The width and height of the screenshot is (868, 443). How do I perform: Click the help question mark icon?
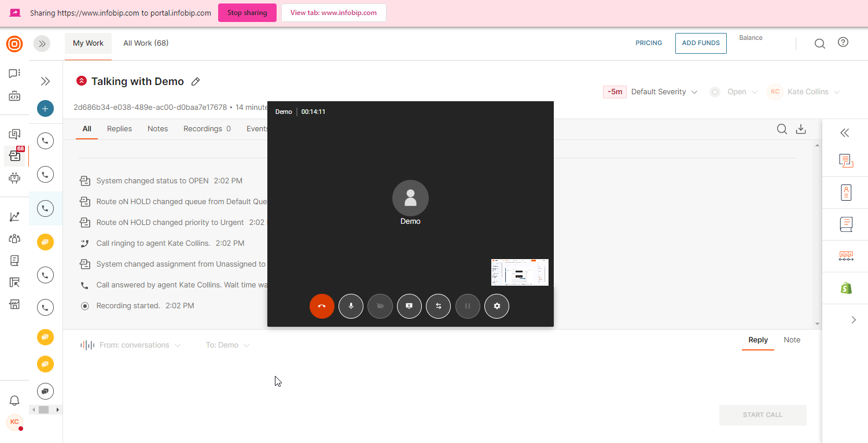tap(843, 42)
